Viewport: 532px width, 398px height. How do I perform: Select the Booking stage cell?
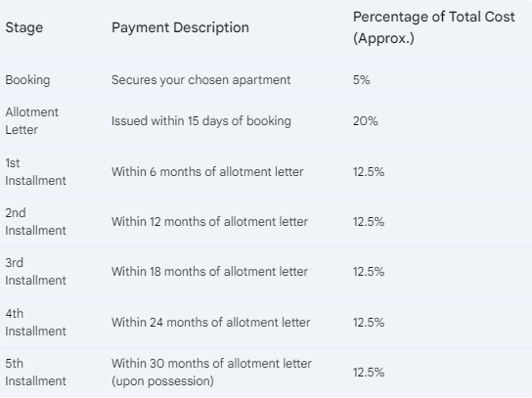tap(27, 80)
